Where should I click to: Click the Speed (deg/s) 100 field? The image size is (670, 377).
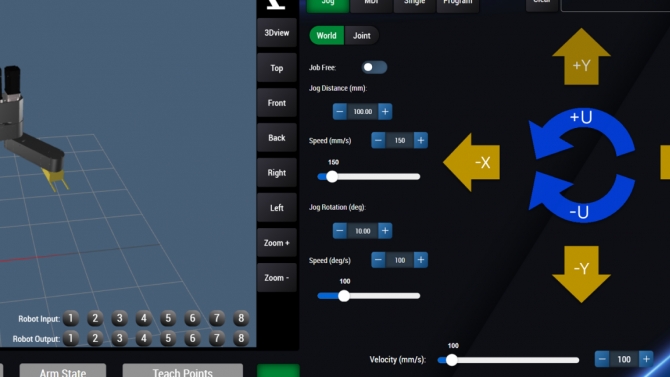tap(400, 260)
